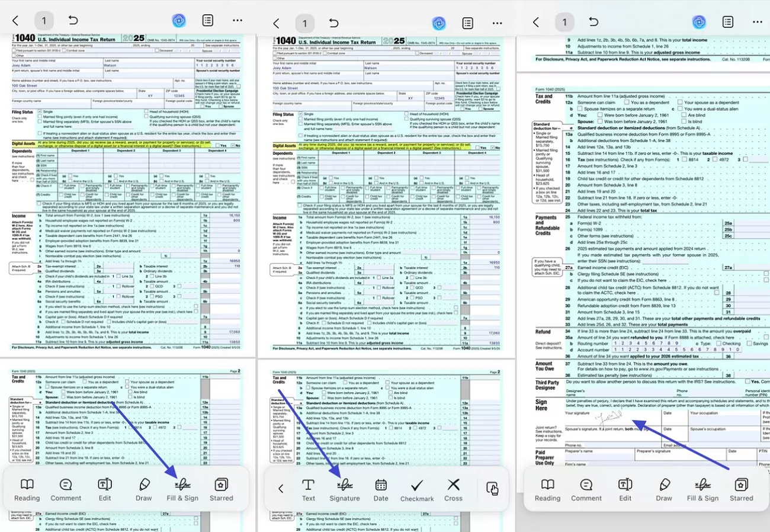Screen dimensions: 770x532
Task: Select the Checkmark stamp tool
Action: pos(417,488)
